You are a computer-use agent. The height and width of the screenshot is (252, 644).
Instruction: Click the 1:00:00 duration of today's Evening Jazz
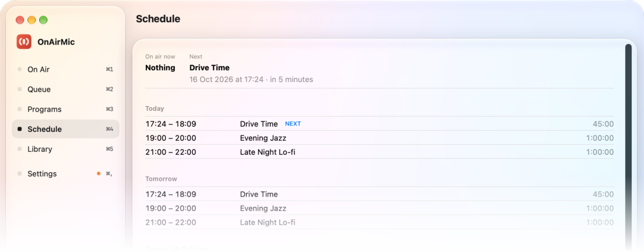600,138
